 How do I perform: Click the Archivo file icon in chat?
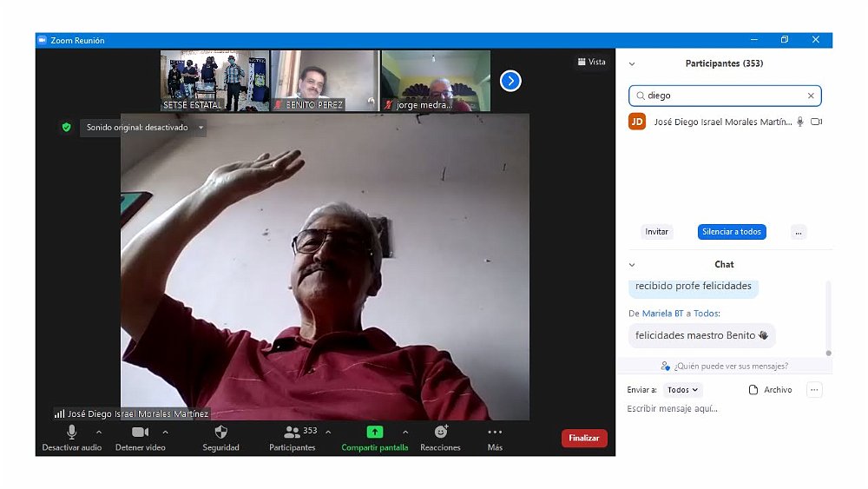click(753, 390)
